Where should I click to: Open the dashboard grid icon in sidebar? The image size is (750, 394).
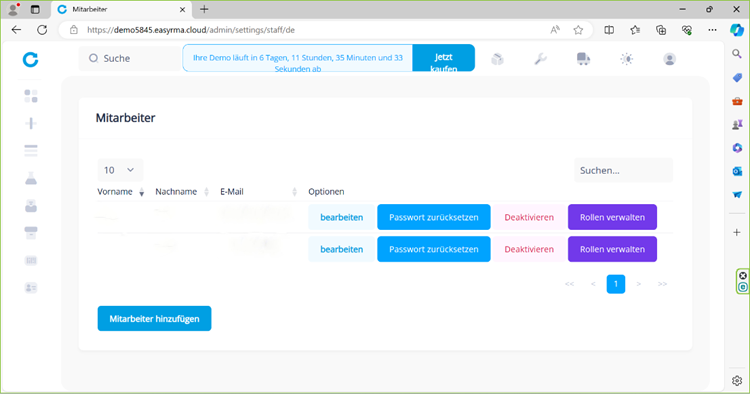pos(31,96)
